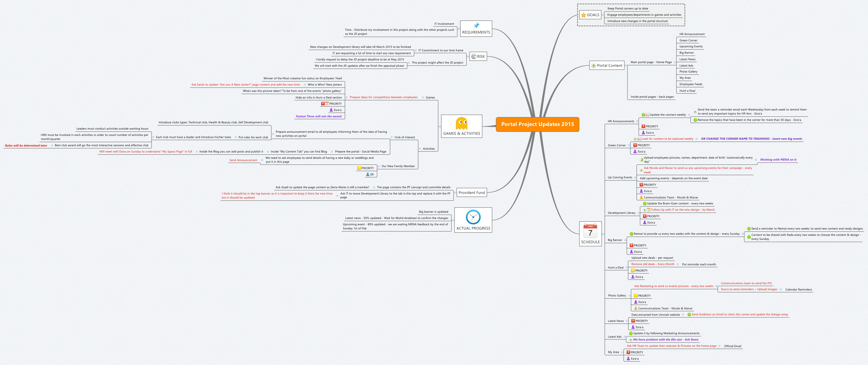The image size is (868, 365).
Task: Select Fastest Three will win the award
Action: [x=319, y=117]
